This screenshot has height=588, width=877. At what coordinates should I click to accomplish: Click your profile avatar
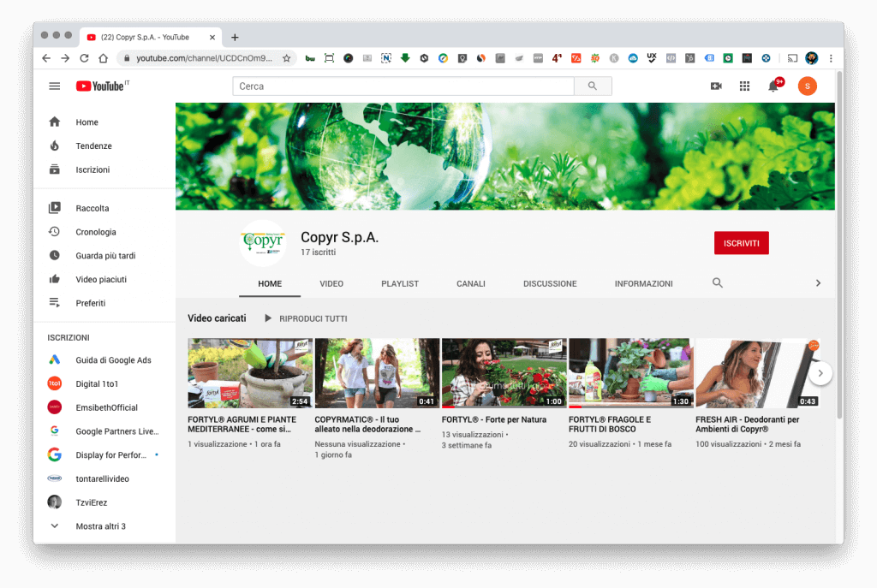coord(807,86)
